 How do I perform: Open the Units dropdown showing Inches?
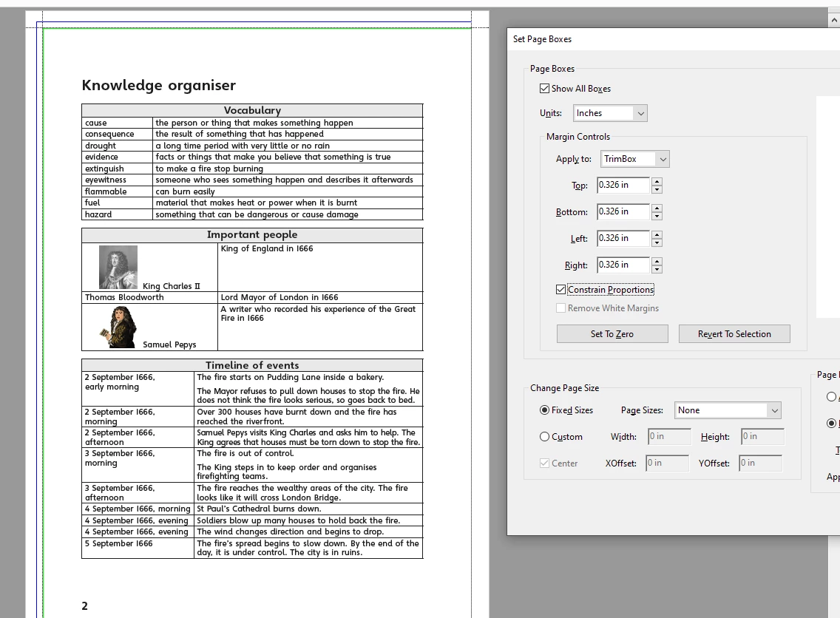click(x=610, y=113)
